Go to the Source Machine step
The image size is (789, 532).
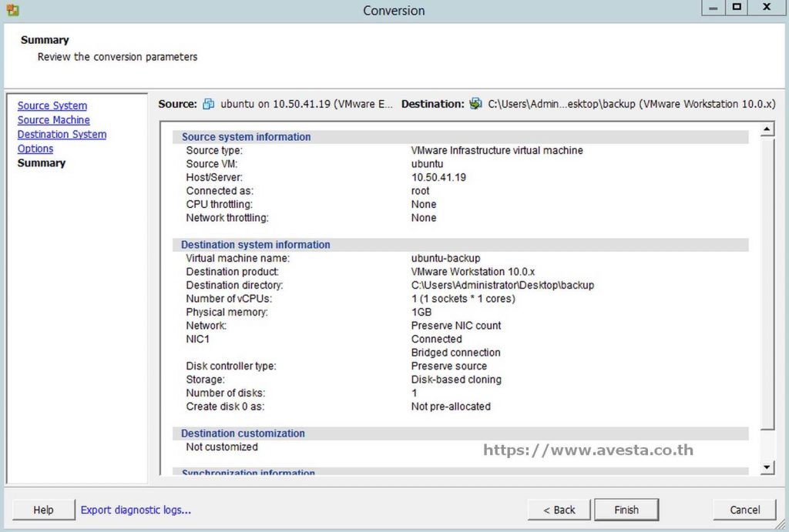tap(54, 120)
